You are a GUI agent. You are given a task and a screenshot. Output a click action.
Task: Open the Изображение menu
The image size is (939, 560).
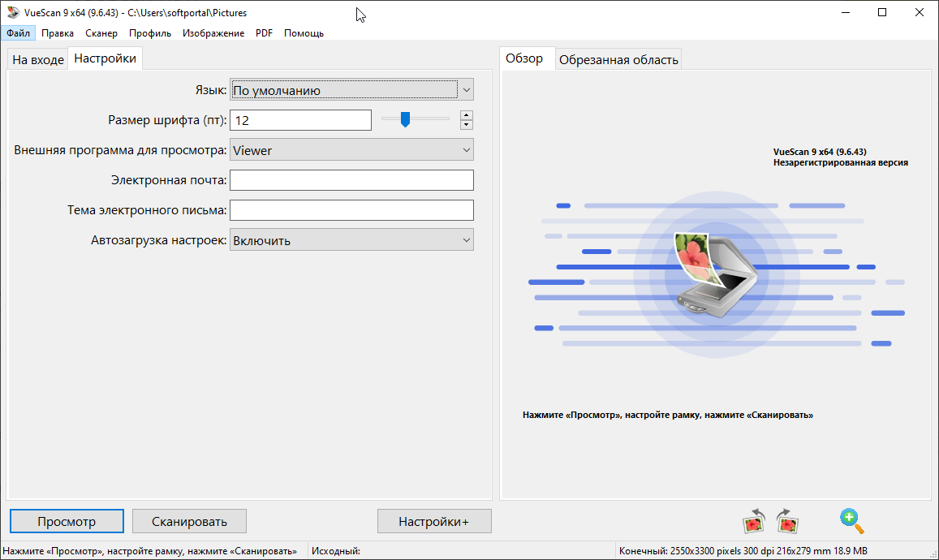(213, 33)
